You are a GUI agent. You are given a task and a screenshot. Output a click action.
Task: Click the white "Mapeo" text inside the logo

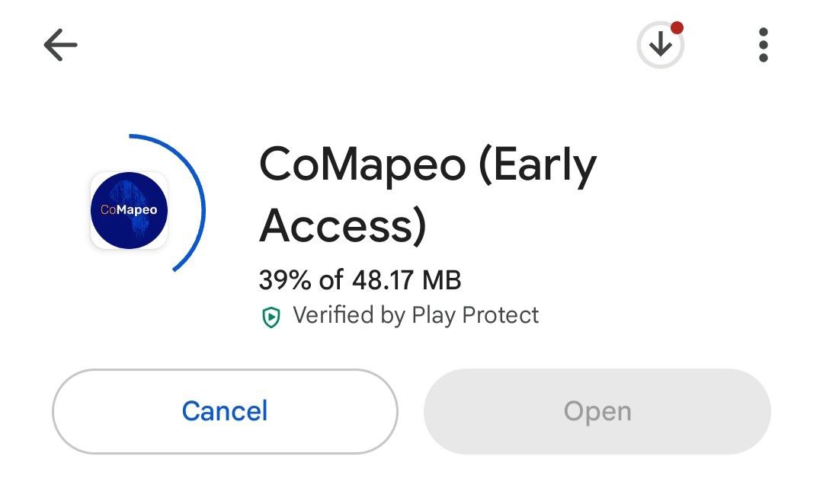[x=137, y=210]
